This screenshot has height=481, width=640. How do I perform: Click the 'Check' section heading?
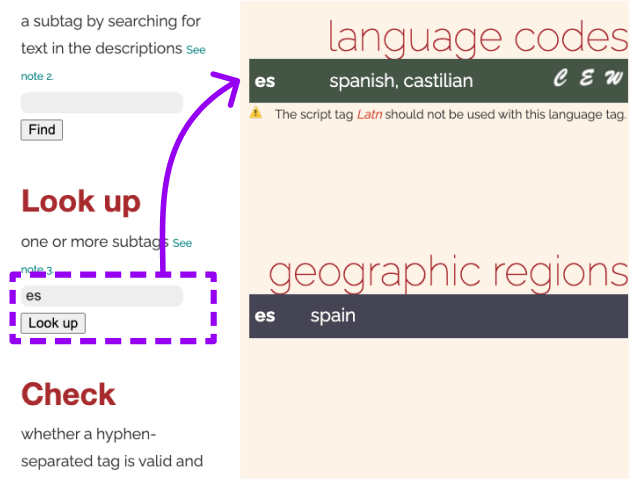coord(69,394)
